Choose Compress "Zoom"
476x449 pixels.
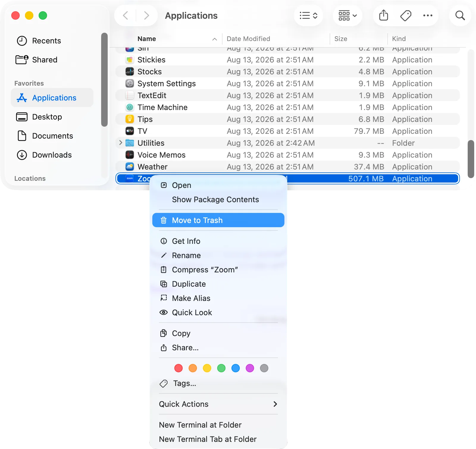pyautogui.click(x=218, y=270)
